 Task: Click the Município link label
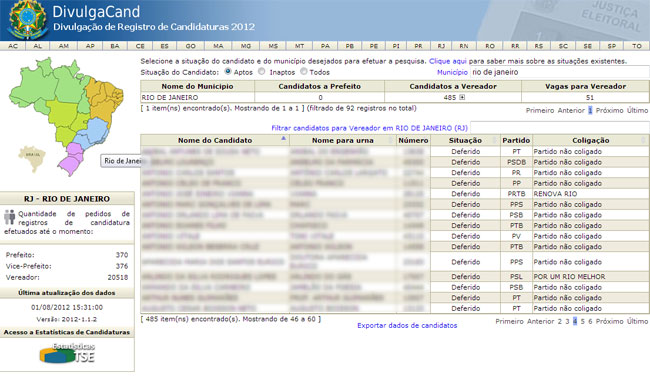(452, 72)
